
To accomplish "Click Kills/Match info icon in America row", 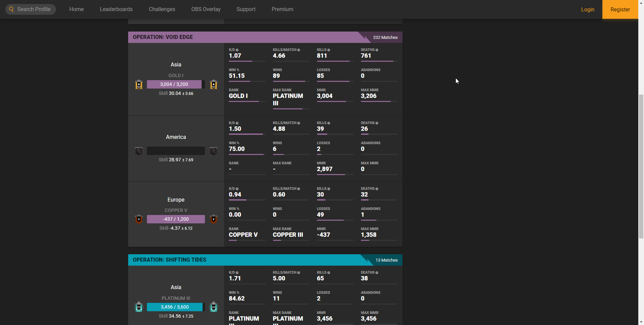I will point(299,123).
